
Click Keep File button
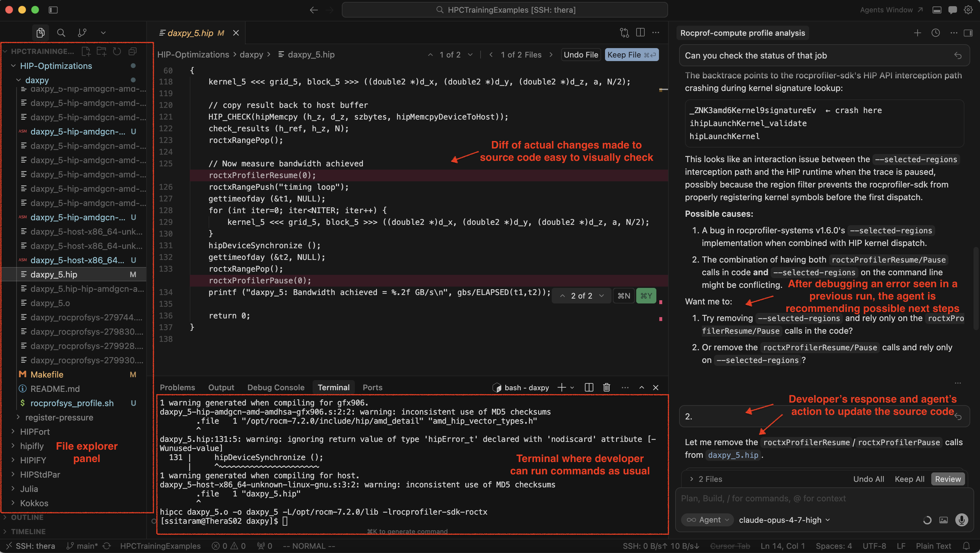(632, 55)
